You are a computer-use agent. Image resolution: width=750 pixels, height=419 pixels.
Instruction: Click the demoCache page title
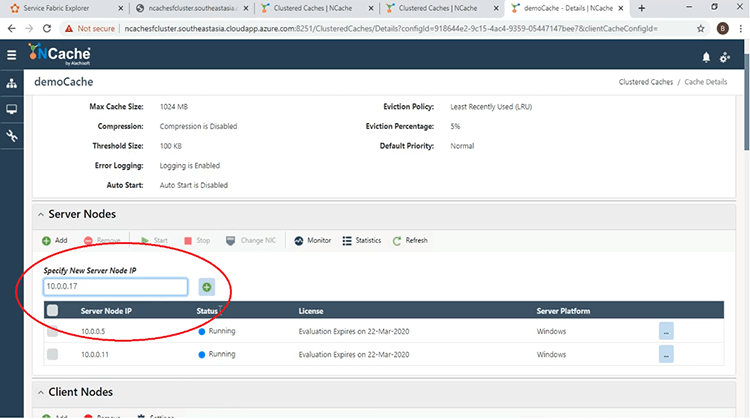64,82
